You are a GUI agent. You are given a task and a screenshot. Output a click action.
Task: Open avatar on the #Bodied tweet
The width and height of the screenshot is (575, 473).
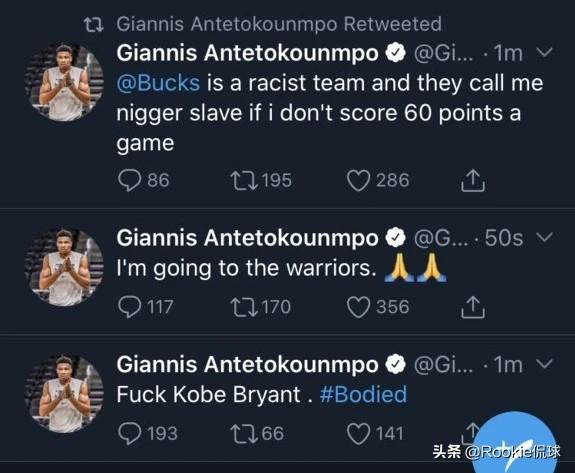tap(64, 394)
